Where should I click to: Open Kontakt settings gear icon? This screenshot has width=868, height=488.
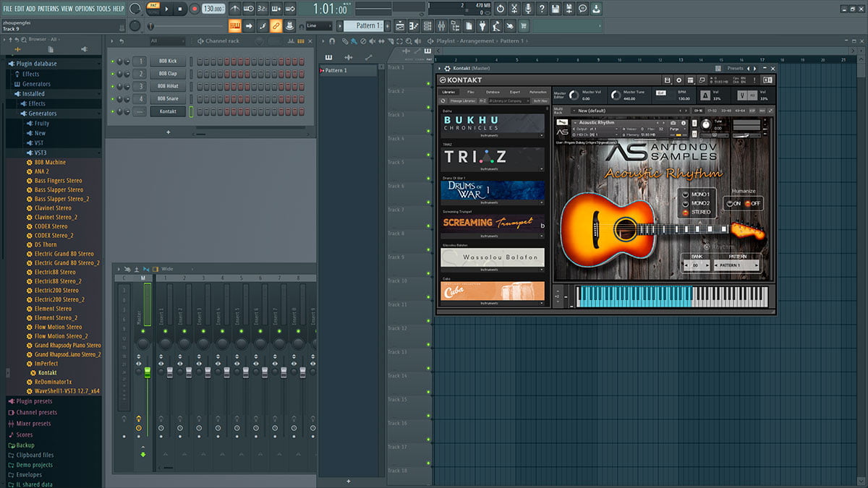(680, 79)
